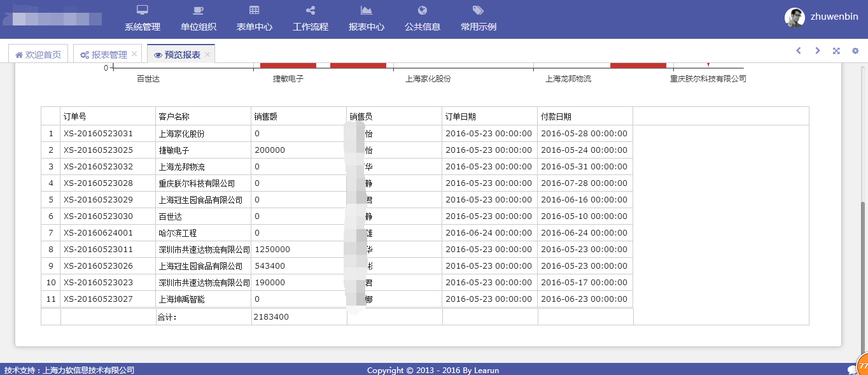Click the Learun copyright footer text
The height and width of the screenshot is (375, 868).
[x=433, y=370]
